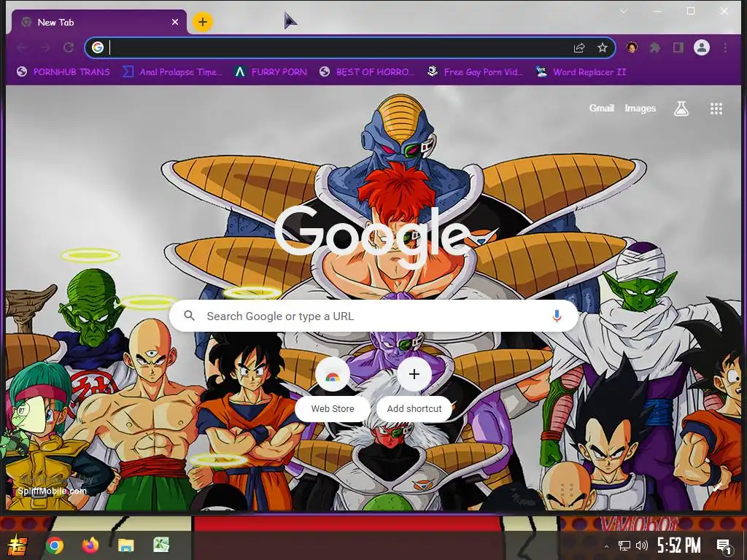Open the Chrome profile avatar menu
This screenshot has width=747, height=560.
click(x=702, y=47)
